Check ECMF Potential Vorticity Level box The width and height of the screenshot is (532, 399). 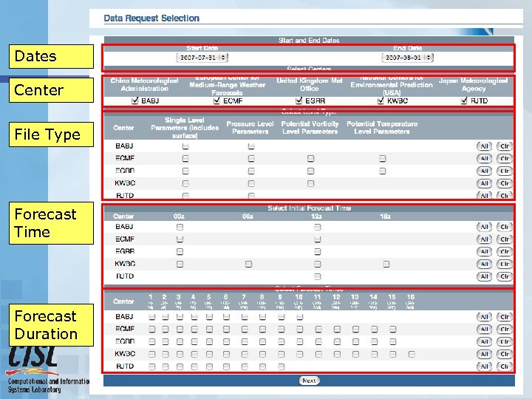[310, 158]
